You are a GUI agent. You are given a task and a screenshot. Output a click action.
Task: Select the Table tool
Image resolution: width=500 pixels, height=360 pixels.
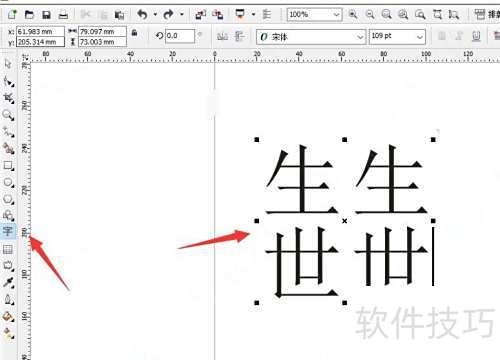pos(8,249)
